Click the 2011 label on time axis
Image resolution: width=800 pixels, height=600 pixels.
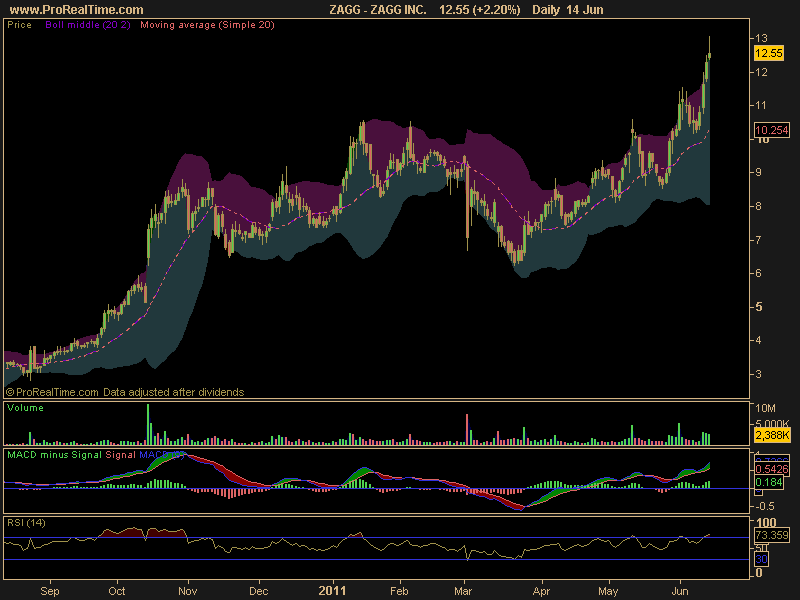332,591
